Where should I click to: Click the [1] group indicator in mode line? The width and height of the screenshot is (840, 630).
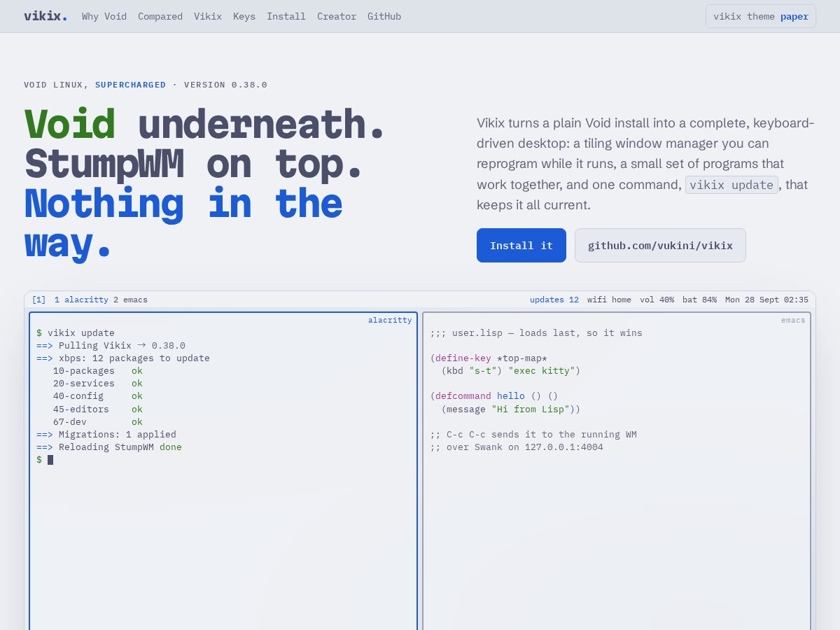tap(39, 300)
